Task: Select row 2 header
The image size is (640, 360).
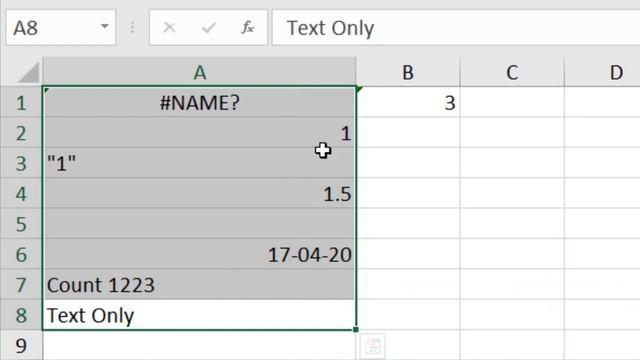Action: point(22,133)
